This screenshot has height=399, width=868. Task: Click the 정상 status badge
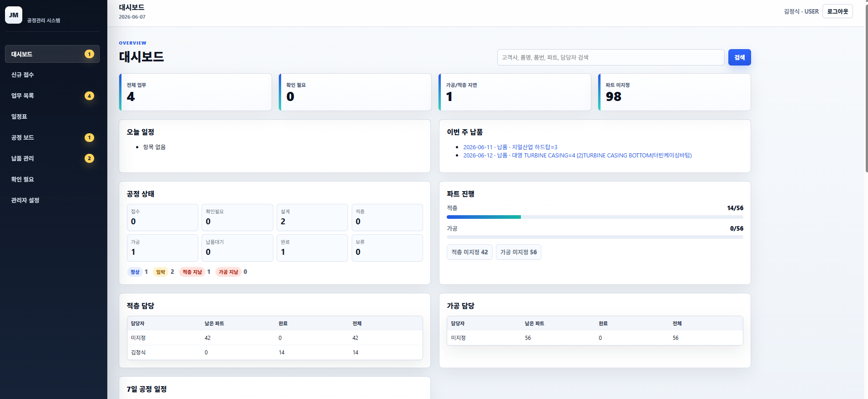(x=135, y=272)
